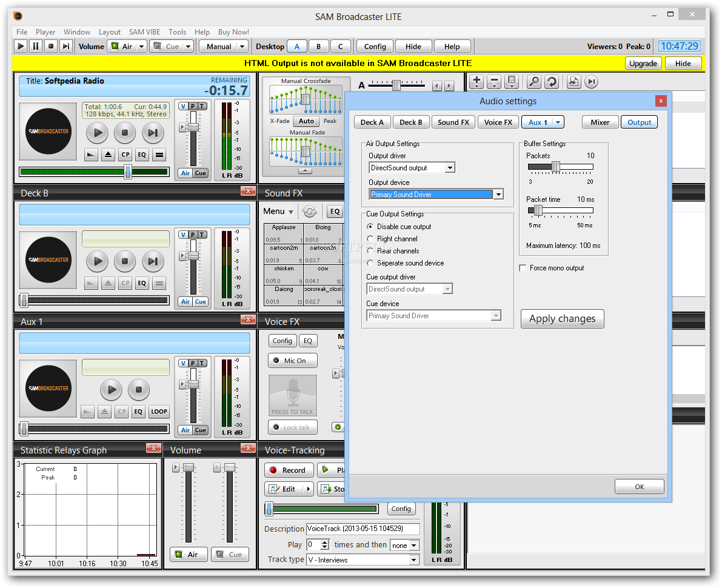Image resolution: width=722 pixels, height=588 pixels.
Task: Click the Description text field
Action: (363, 529)
